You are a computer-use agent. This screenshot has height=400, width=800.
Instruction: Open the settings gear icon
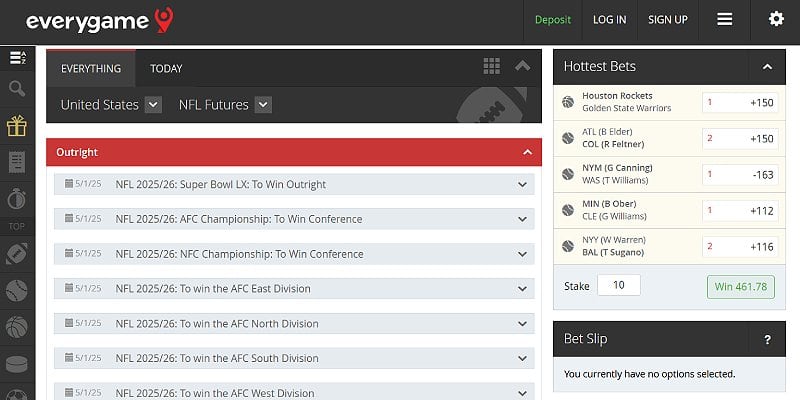pos(776,19)
